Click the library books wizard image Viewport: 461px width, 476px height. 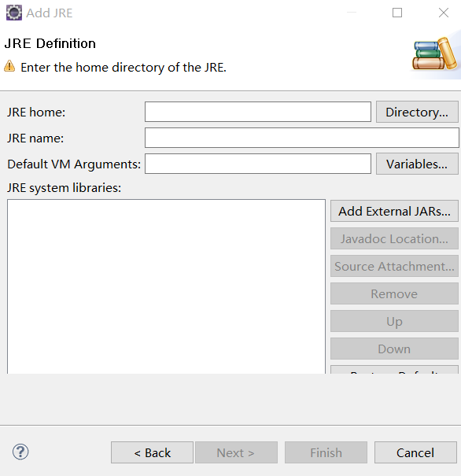click(x=434, y=54)
